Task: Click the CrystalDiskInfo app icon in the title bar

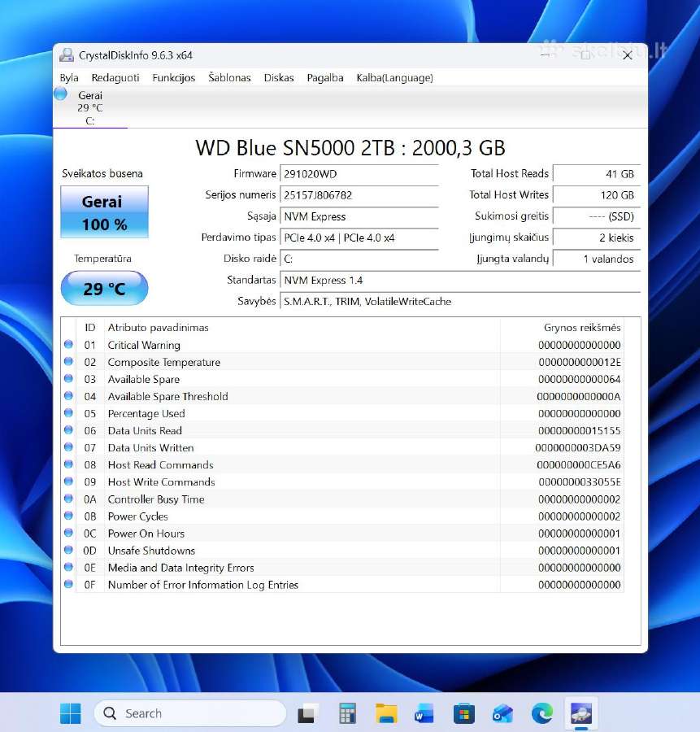Action: tap(67, 55)
